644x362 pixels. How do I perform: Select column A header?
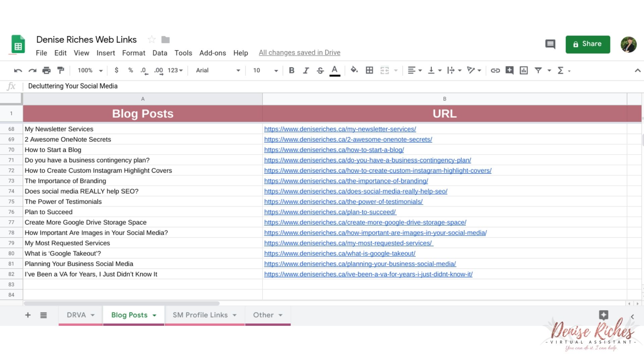(143, 99)
